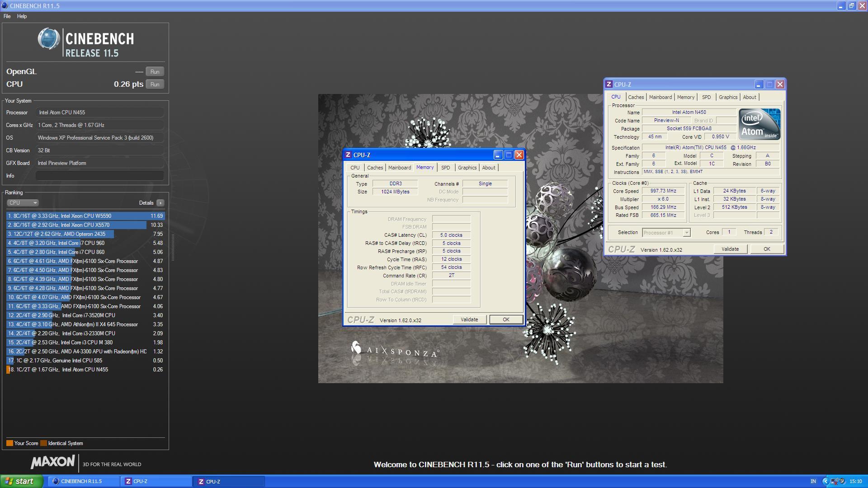Switch to CPU tab in Memory CPU-Z window
The height and width of the screenshot is (488, 868).
click(x=355, y=168)
